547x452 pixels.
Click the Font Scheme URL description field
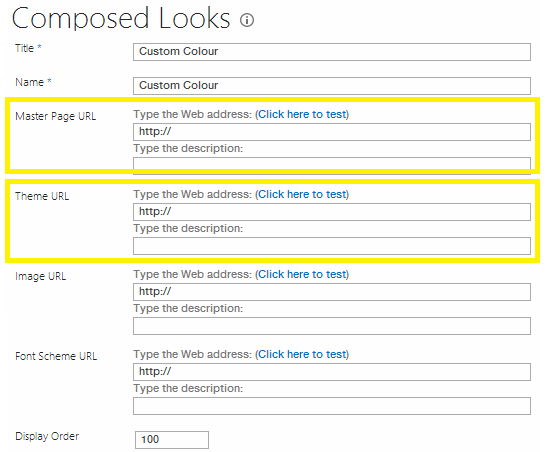(332, 406)
